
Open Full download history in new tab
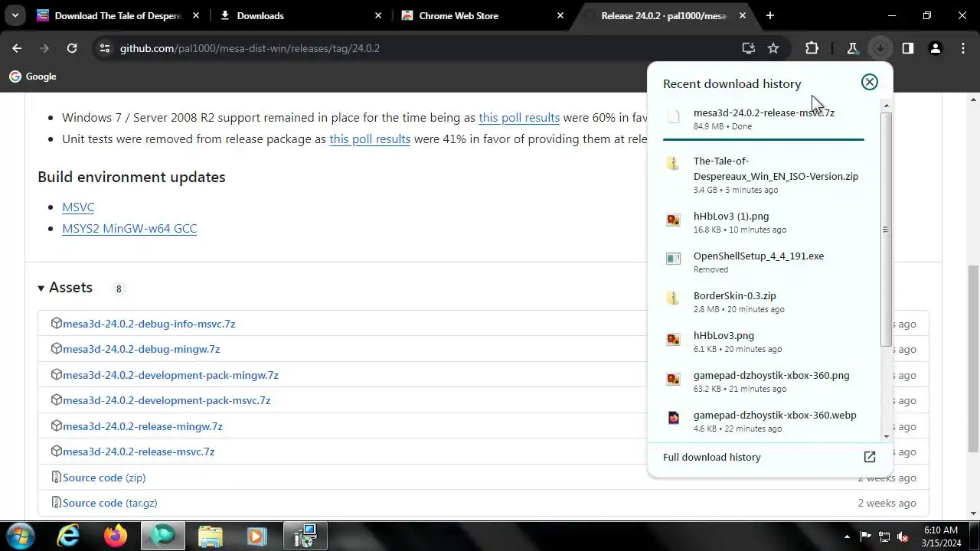point(869,457)
